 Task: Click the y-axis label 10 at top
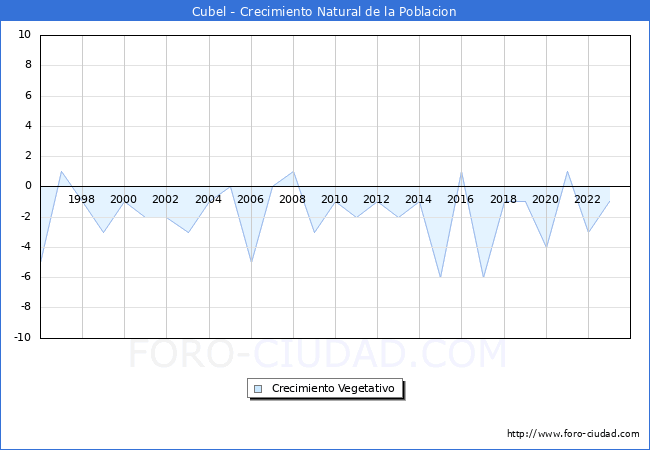(24, 35)
